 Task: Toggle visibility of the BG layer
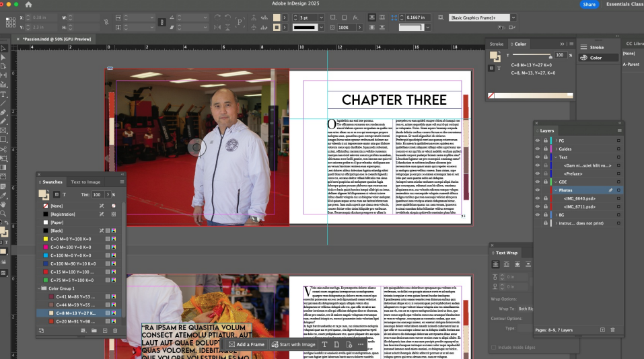click(x=538, y=214)
